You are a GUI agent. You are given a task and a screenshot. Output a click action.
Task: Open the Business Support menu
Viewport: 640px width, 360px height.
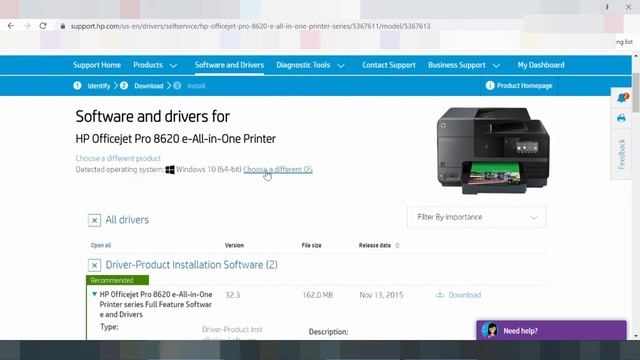(x=457, y=65)
